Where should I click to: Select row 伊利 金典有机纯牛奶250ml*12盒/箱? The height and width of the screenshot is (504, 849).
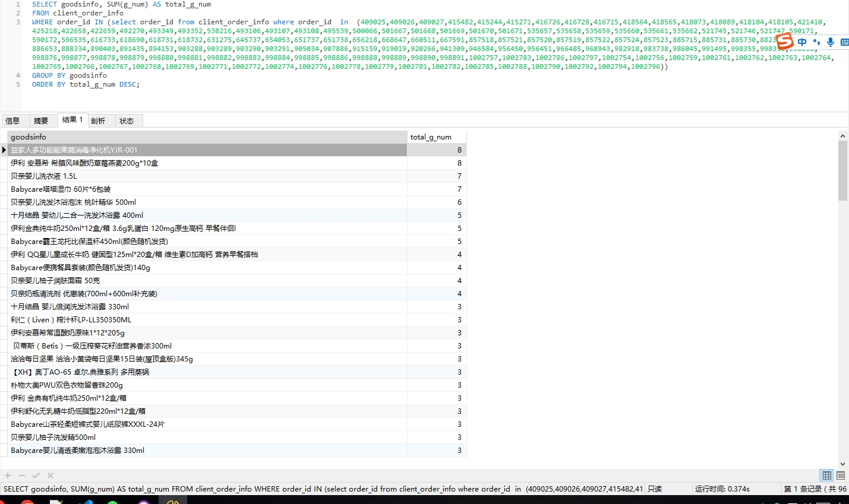point(207,398)
